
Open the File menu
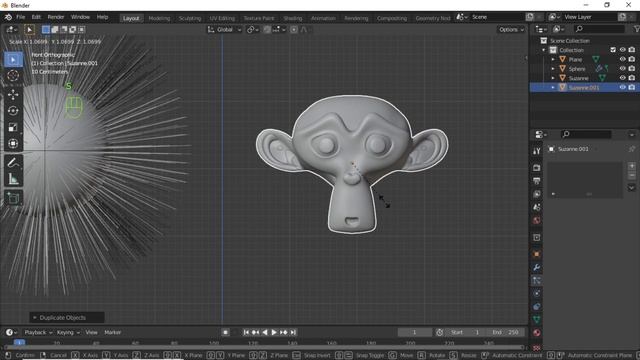click(x=20, y=17)
